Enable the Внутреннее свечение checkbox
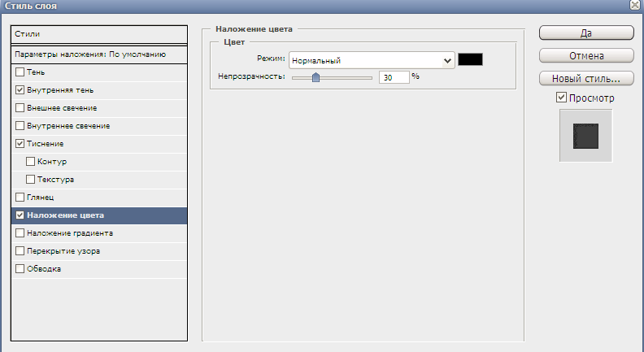Screen dimensions: 644x352 coord(20,126)
